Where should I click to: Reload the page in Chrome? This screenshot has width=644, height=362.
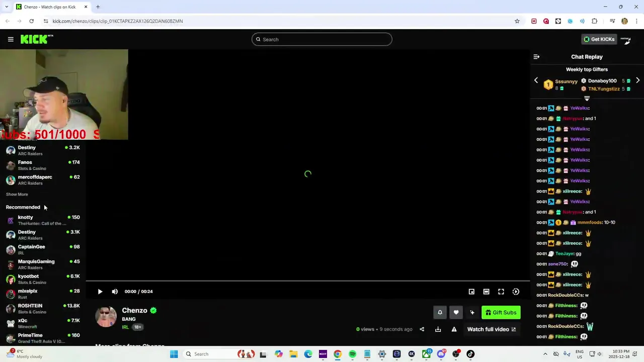31,21
